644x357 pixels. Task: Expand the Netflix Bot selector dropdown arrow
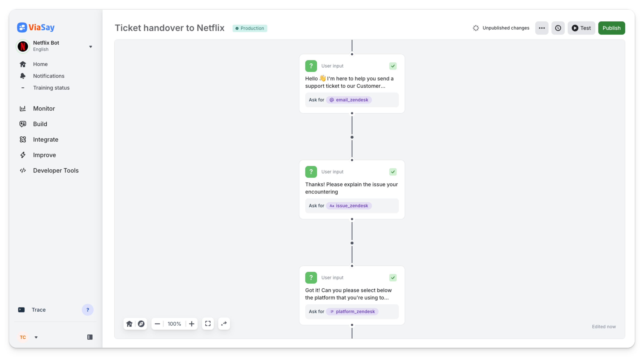(90, 47)
